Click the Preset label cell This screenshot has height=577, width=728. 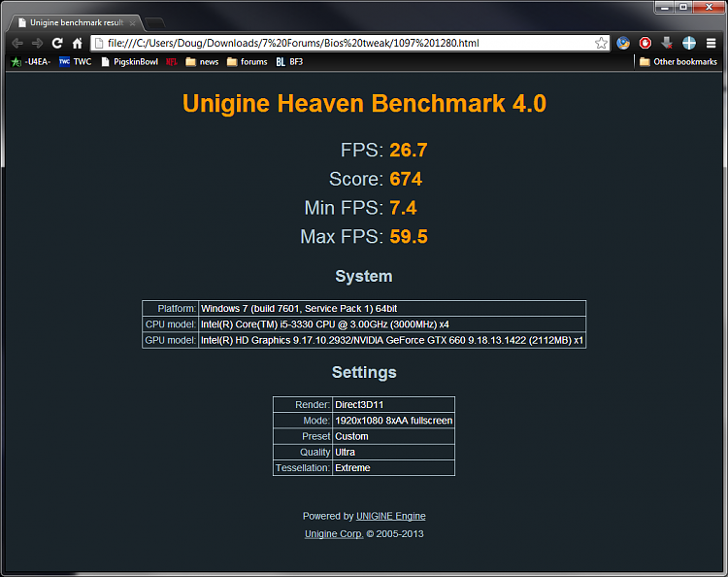[x=303, y=436]
